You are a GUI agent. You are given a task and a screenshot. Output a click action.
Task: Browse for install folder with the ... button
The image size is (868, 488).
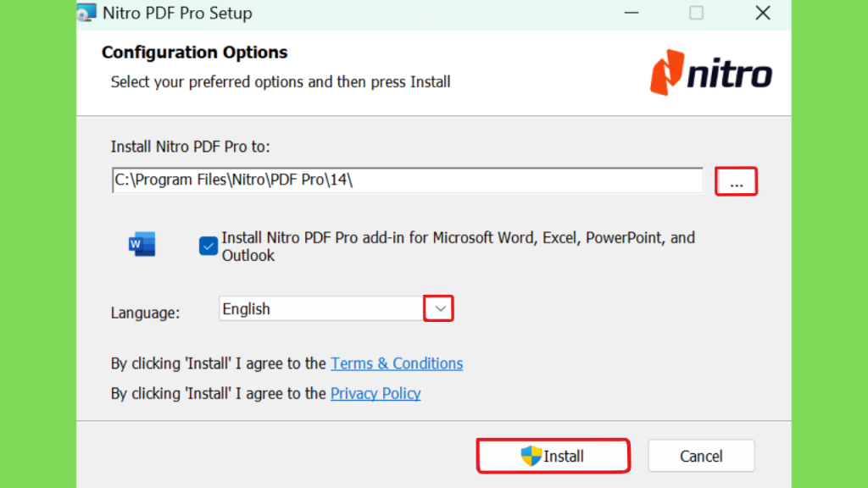(736, 181)
